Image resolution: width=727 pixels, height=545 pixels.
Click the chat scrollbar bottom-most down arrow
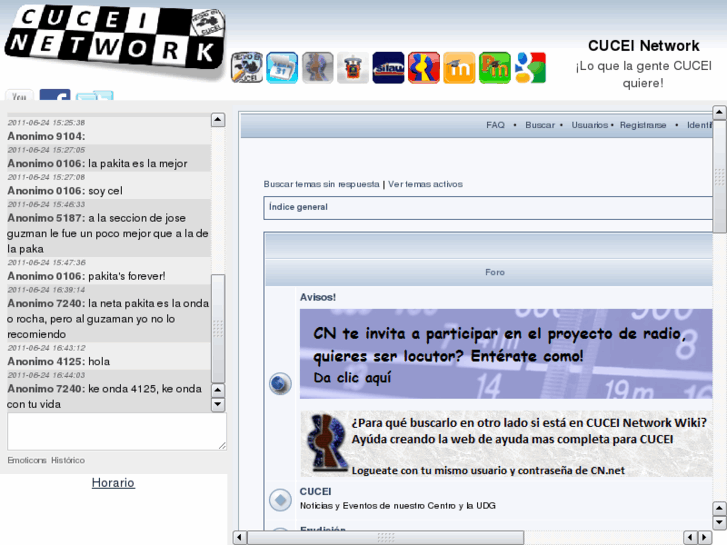tap(218, 404)
